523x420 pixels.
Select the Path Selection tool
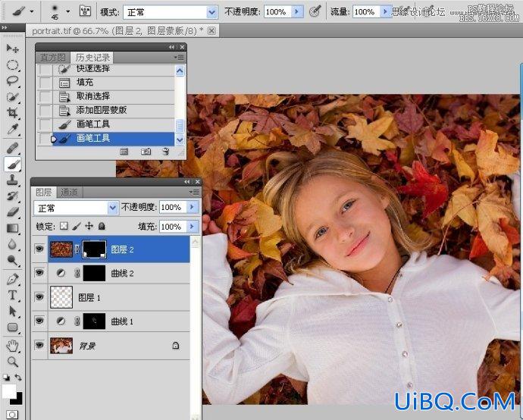click(12, 311)
